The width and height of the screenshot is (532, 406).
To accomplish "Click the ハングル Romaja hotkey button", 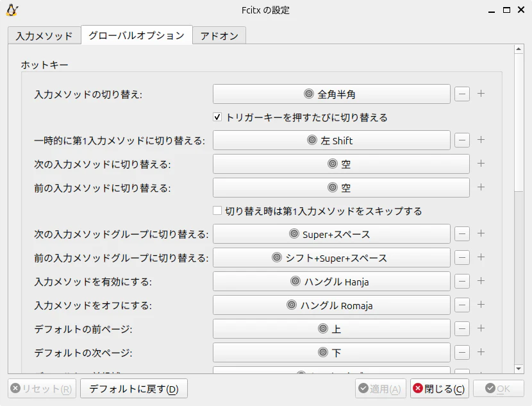I will 331,305.
